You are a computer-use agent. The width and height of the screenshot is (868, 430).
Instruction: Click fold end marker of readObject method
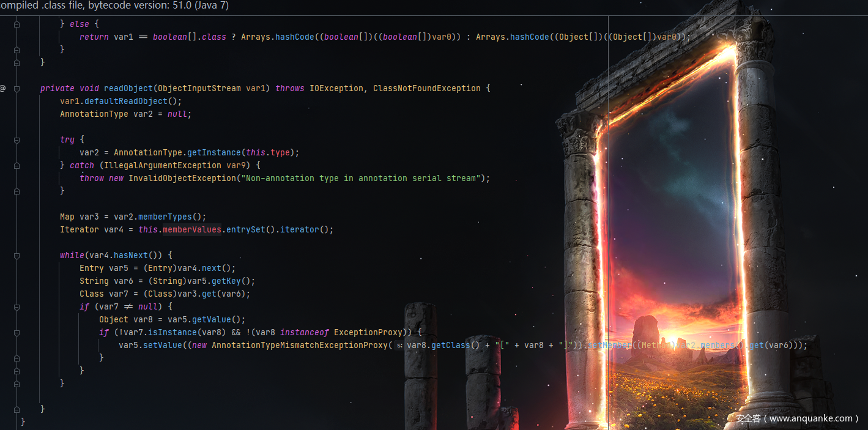click(x=17, y=409)
